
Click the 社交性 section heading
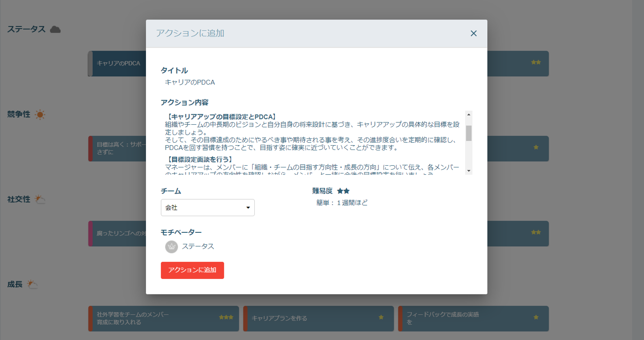click(19, 199)
